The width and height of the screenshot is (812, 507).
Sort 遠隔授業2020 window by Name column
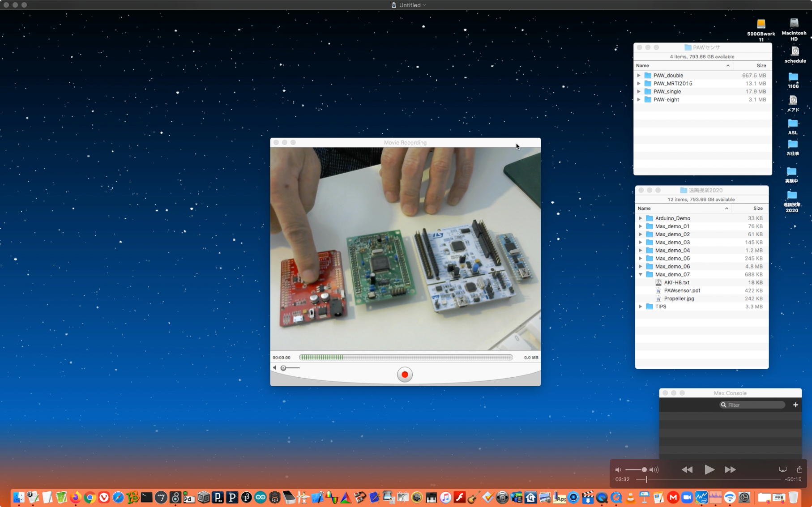pyautogui.click(x=684, y=209)
